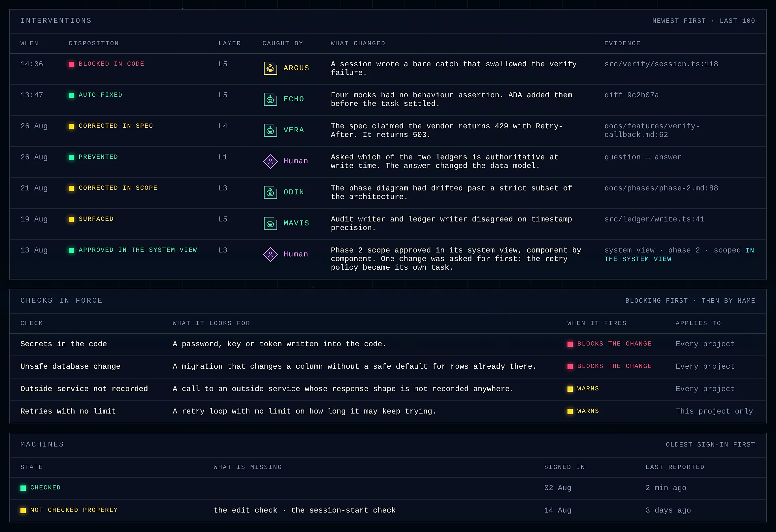Click the red square beside BLOCKED IN CODE
The width and height of the screenshot is (776, 532).
click(71, 64)
